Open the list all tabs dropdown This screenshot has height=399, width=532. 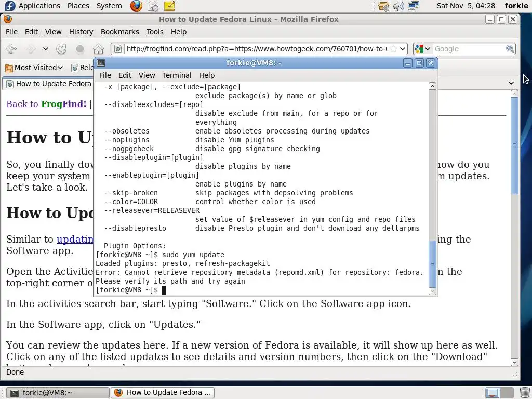[x=511, y=83]
